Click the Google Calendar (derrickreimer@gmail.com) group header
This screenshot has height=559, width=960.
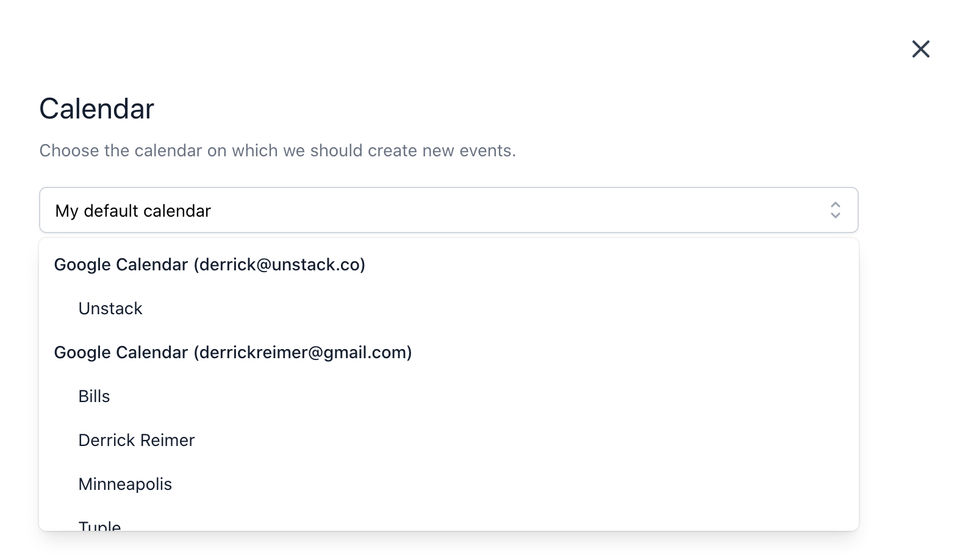click(233, 352)
